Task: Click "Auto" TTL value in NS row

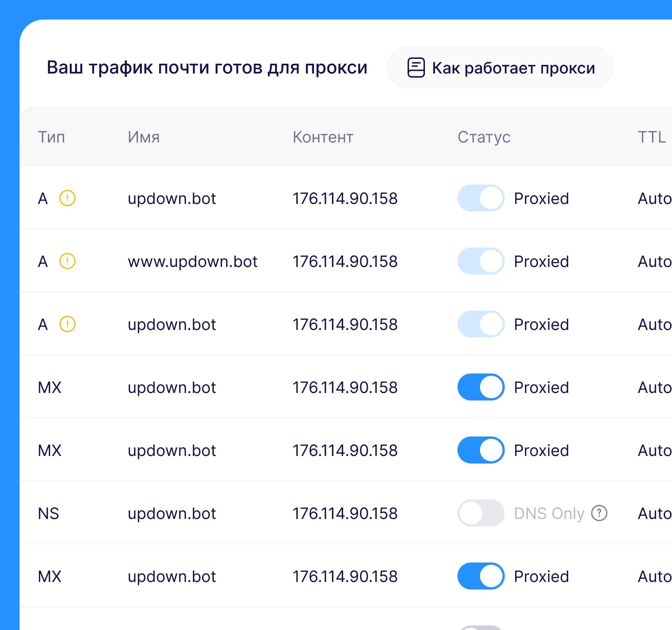Action: point(654,513)
